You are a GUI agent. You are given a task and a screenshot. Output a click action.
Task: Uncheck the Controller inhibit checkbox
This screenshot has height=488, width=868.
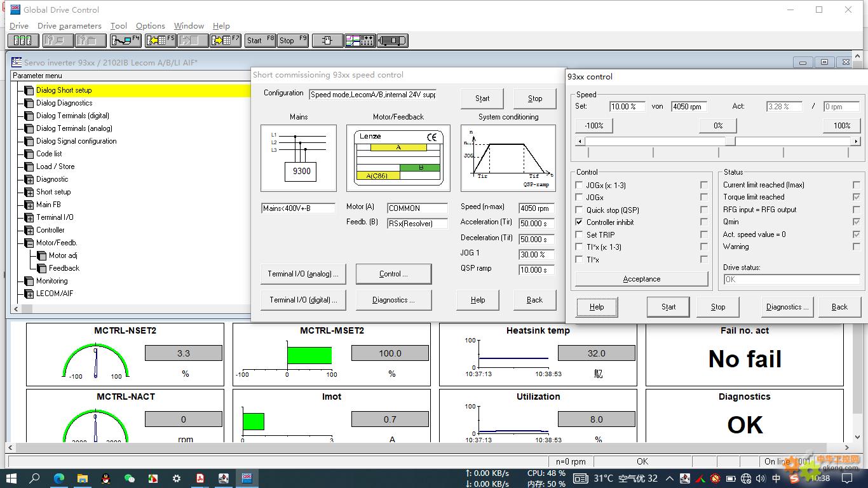pos(579,222)
